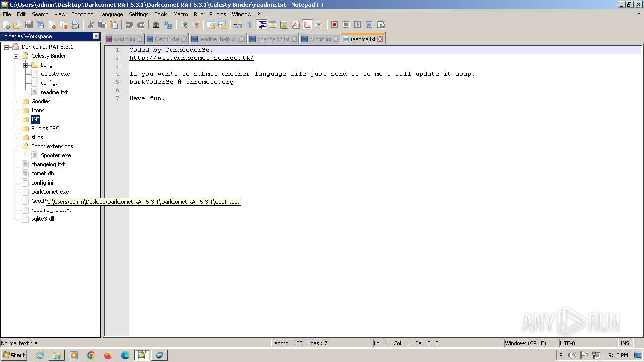
Task: Click the Open file toolbar icon
Action: (x=17, y=25)
